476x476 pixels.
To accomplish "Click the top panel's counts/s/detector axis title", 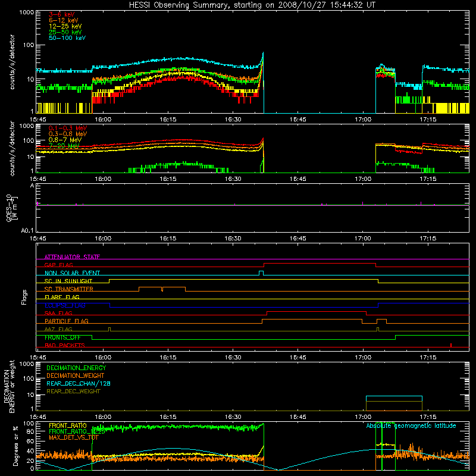I will point(12,62).
